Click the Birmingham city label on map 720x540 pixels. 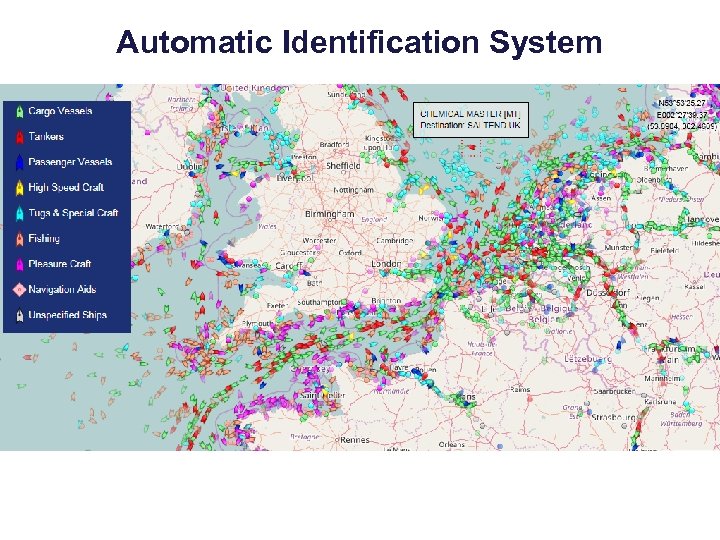pyautogui.click(x=330, y=214)
